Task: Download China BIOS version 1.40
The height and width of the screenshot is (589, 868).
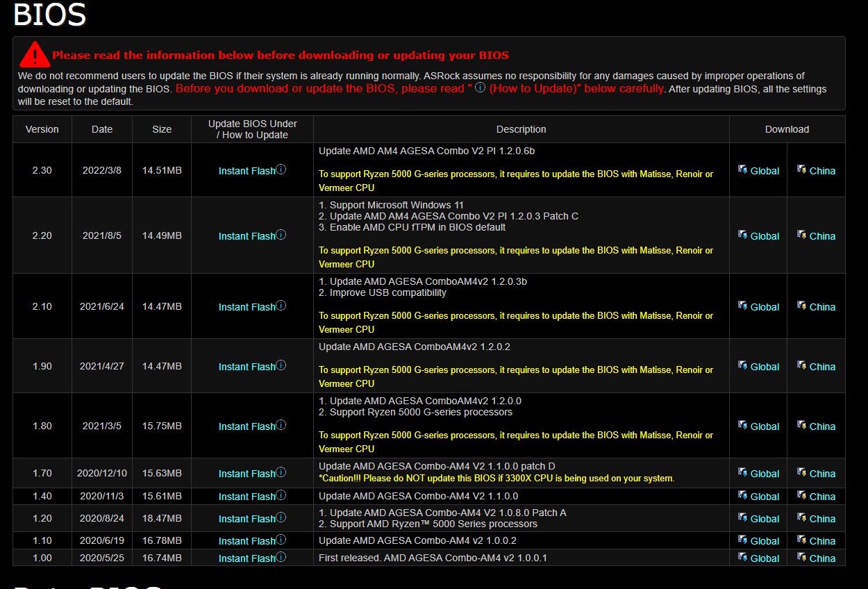Action: click(822, 497)
